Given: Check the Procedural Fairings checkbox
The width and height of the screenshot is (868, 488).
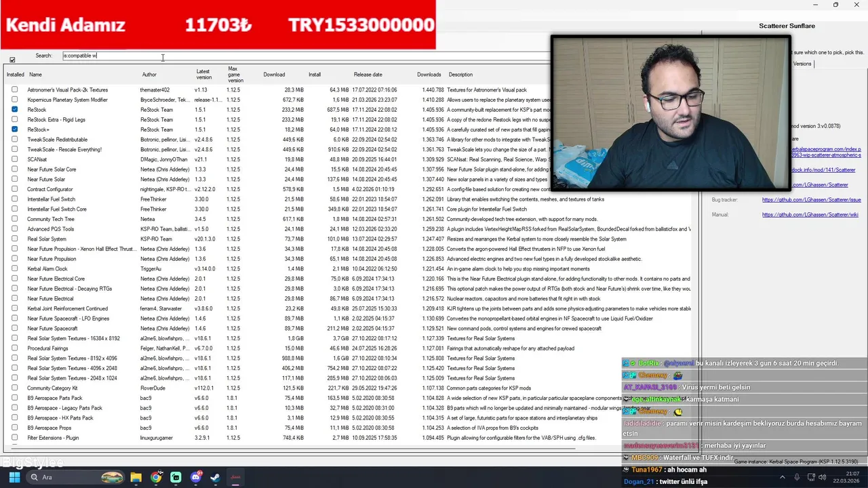Looking at the screenshot, I should tap(15, 348).
